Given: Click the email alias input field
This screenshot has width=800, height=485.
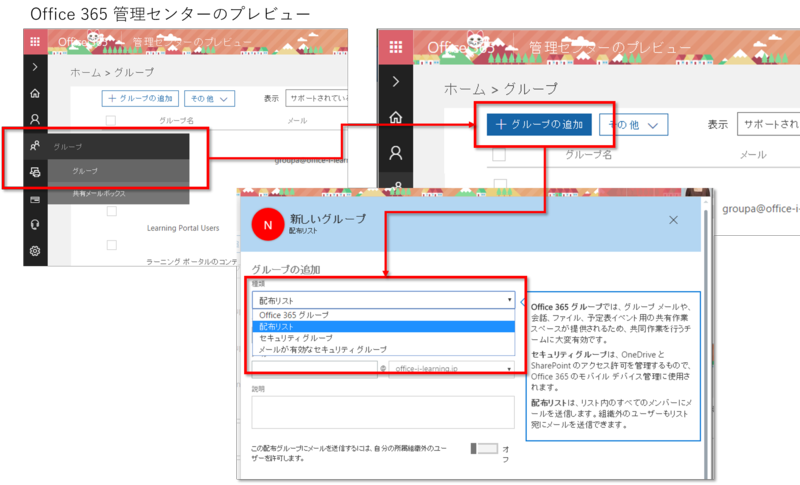Looking at the screenshot, I should [314, 368].
